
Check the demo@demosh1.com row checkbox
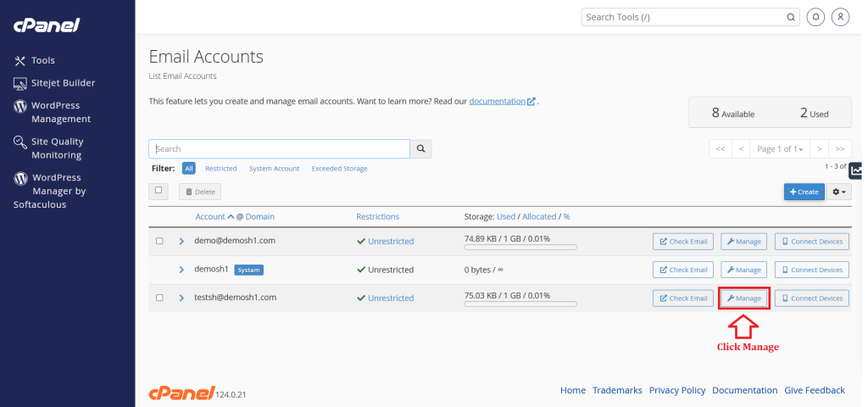point(159,241)
